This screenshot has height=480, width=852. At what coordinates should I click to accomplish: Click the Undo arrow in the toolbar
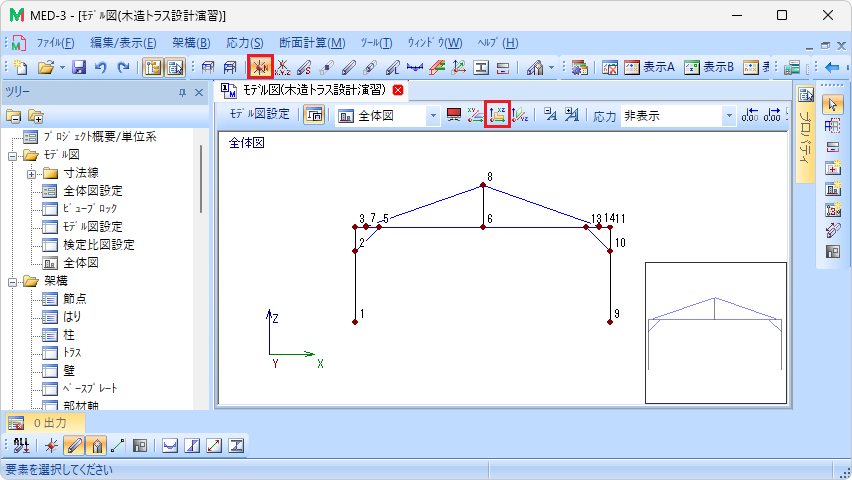click(101, 68)
